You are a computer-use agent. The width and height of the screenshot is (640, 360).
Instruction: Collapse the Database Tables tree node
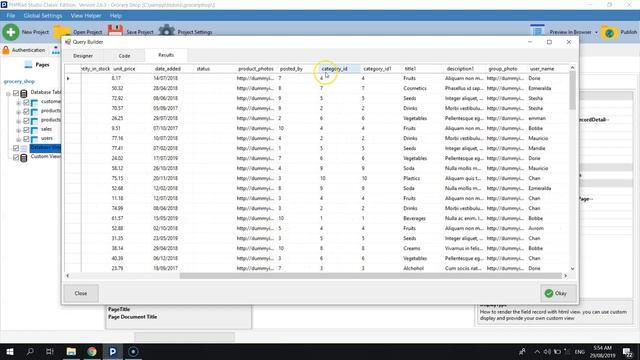(x=8, y=93)
